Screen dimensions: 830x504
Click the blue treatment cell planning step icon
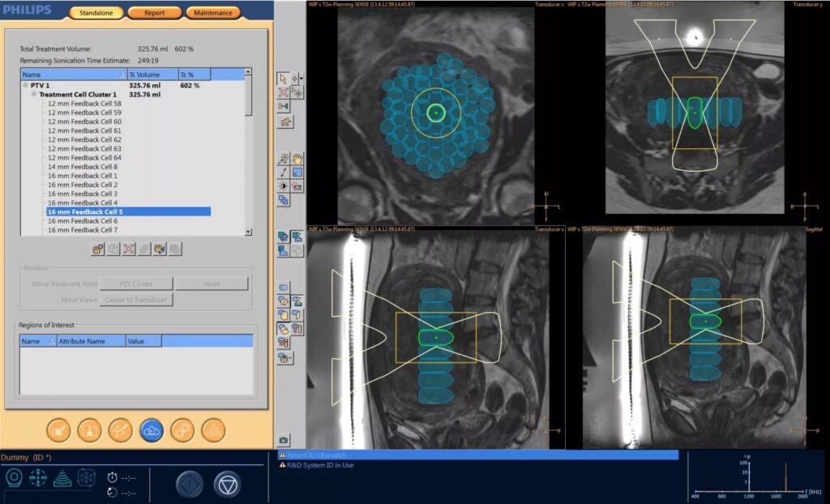(152, 430)
